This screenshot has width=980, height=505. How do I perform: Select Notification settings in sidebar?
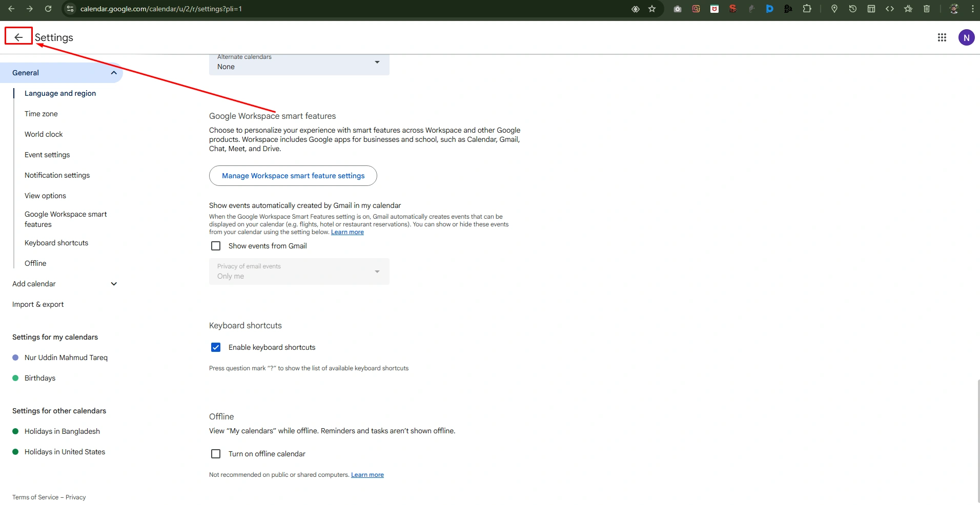click(57, 175)
